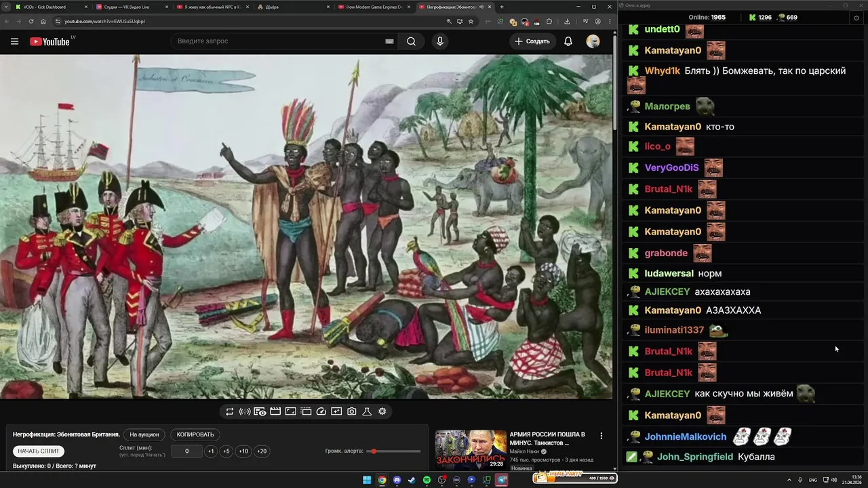This screenshot has width=868, height=488.
Task: Click username iluminati1337 in chat
Action: (x=675, y=330)
